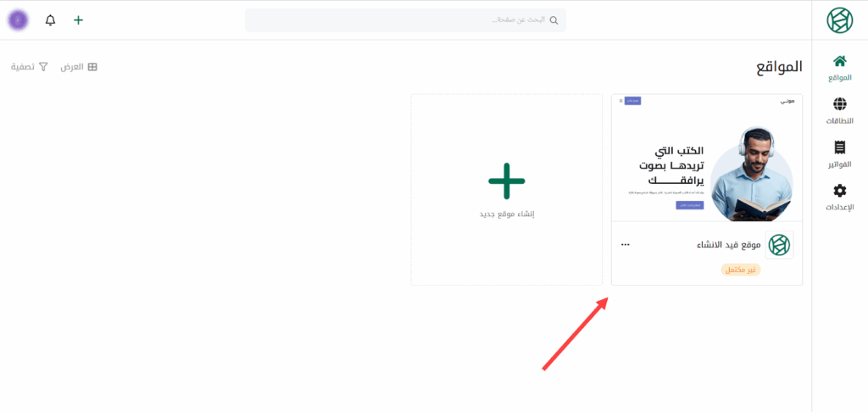This screenshot has width=868, height=412.
Task: Select المواقع in the sidebar
Action: (840, 68)
